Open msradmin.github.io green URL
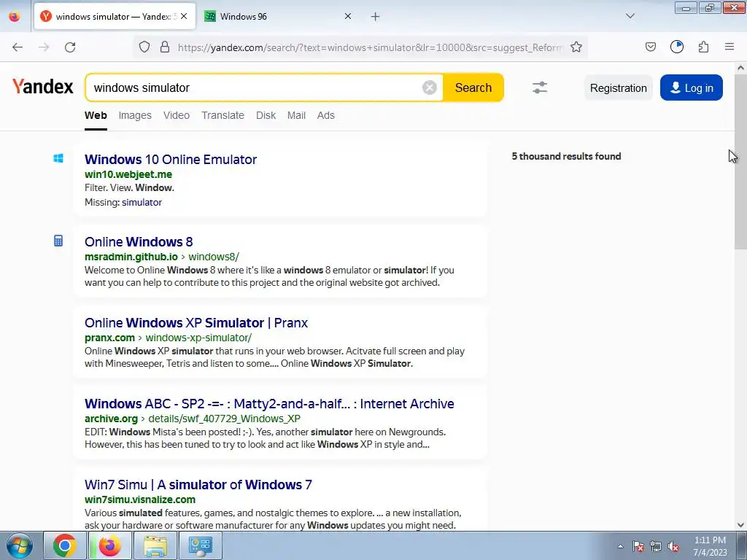The height and width of the screenshot is (560, 747). pyautogui.click(x=131, y=257)
